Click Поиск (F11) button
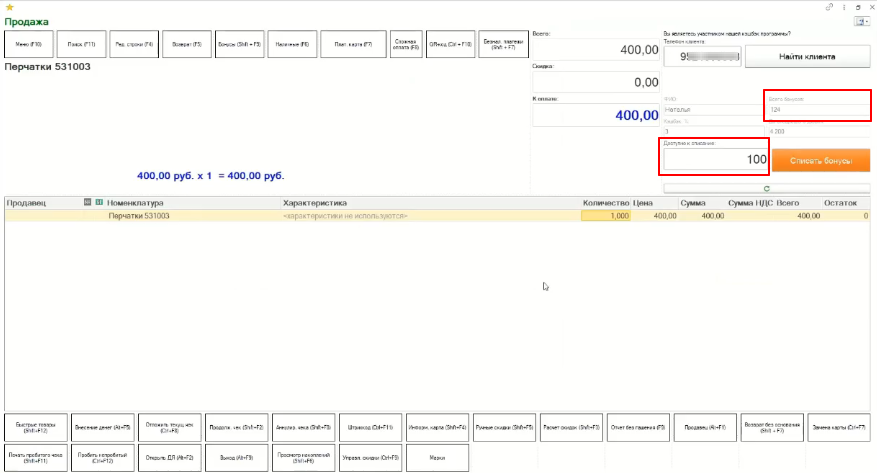This screenshot has height=473, width=877. tap(81, 44)
